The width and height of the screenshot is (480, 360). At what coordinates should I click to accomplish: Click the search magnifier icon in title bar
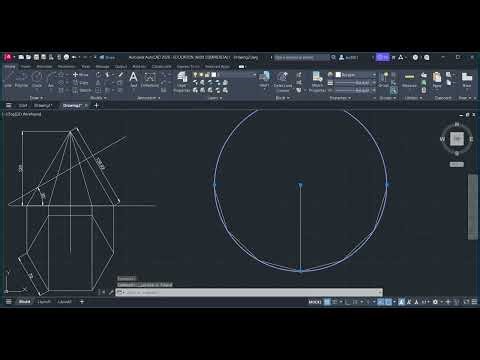tap(333, 57)
